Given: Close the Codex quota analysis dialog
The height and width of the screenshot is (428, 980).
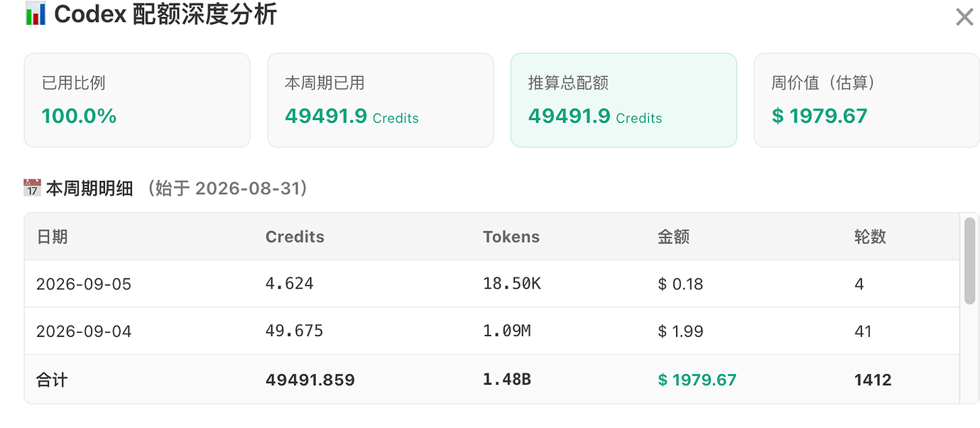Looking at the screenshot, I should point(964,17).
